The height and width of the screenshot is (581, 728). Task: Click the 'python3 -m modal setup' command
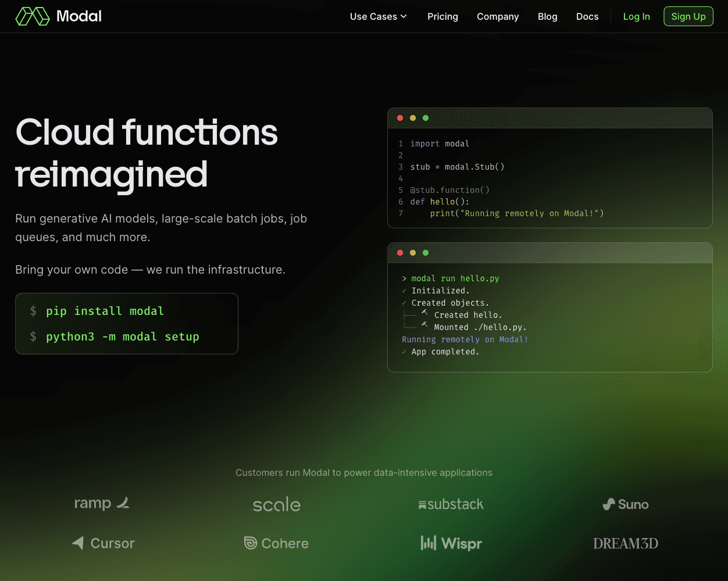click(123, 336)
